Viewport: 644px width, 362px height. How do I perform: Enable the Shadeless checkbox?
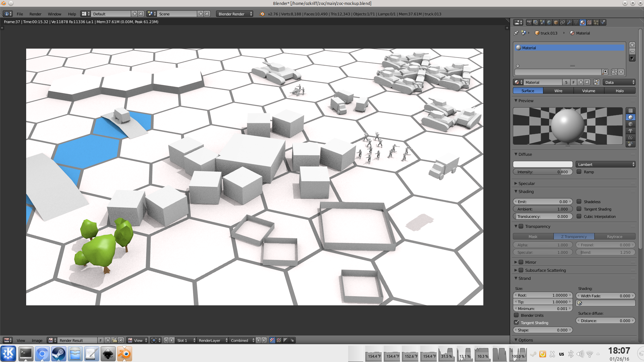579,201
